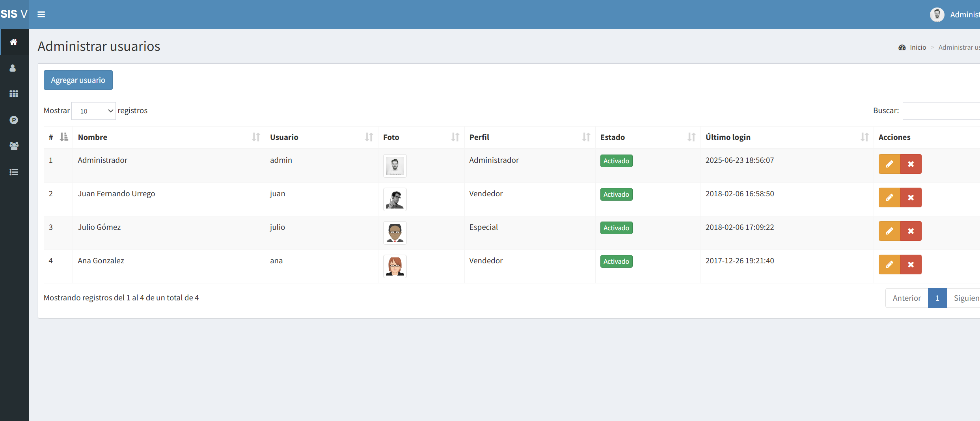Click the Administrador photo thumbnail
Viewport: 980px width, 421px height.
point(395,166)
